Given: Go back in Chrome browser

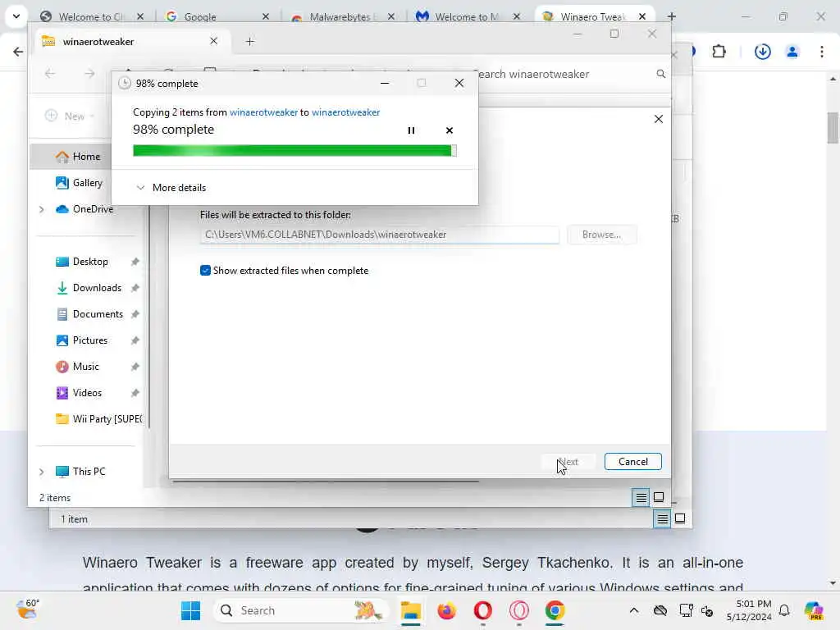Looking at the screenshot, I should [x=18, y=52].
